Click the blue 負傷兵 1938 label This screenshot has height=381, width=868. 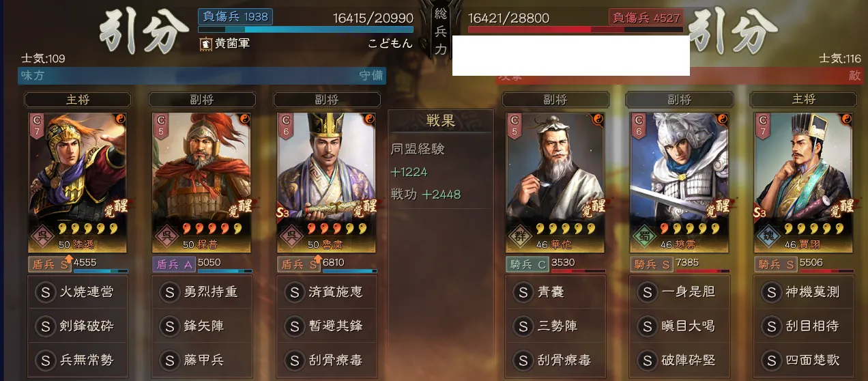click(235, 16)
